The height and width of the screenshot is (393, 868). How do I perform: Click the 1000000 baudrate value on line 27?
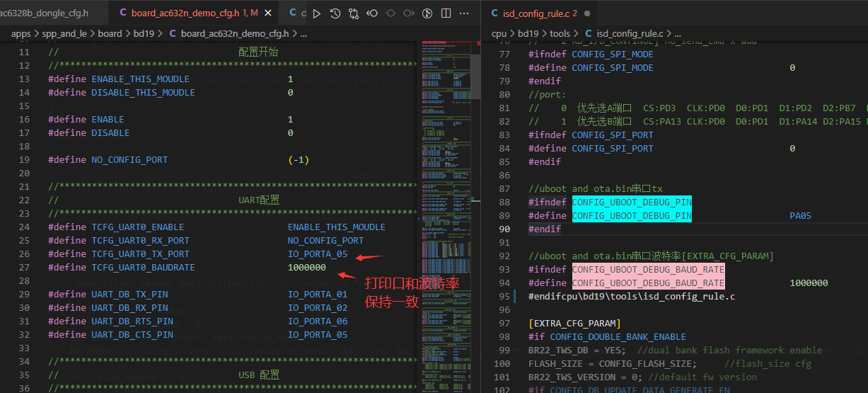coord(307,267)
